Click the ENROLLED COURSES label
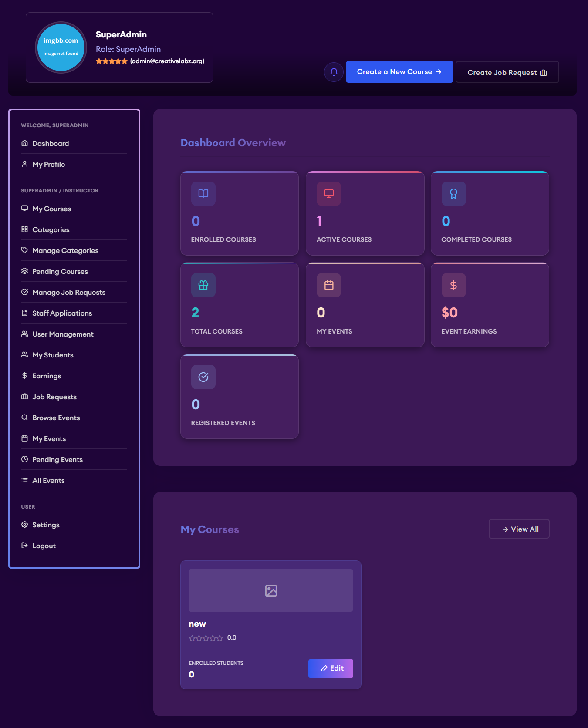The height and width of the screenshot is (728, 588). coord(223,239)
